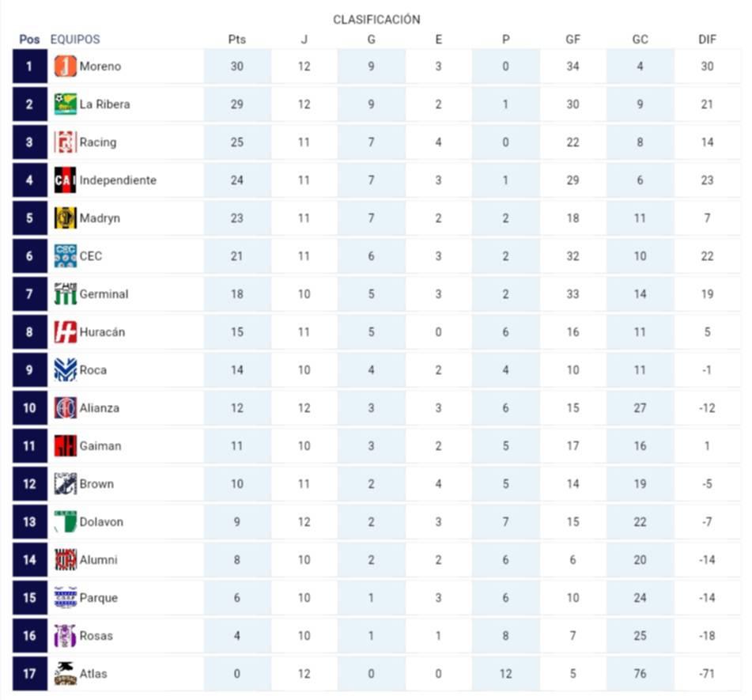Click the EQUIPOS column header
Screen dimensions: 752x700
pyautogui.click(x=75, y=40)
